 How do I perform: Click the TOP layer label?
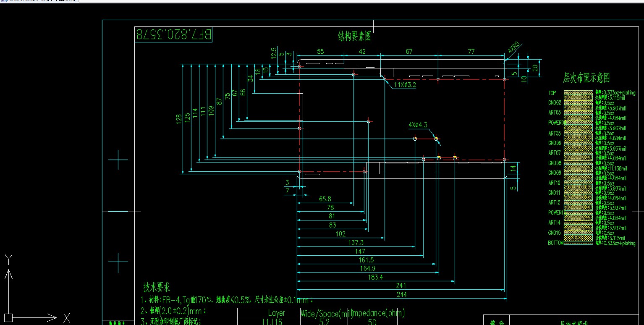552,93
